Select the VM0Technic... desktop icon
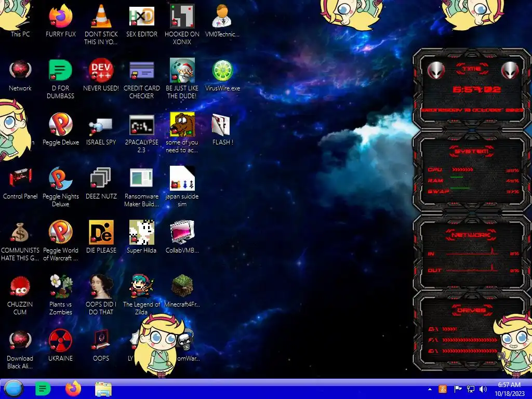The height and width of the screenshot is (399, 532). [222, 20]
